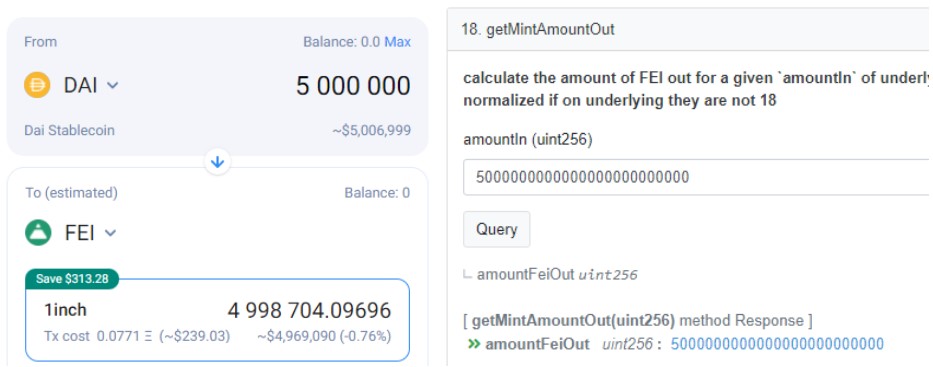This screenshot has height=367, width=933.
Task: Click the Save $313.28 badge
Action: tap(72, 279)
